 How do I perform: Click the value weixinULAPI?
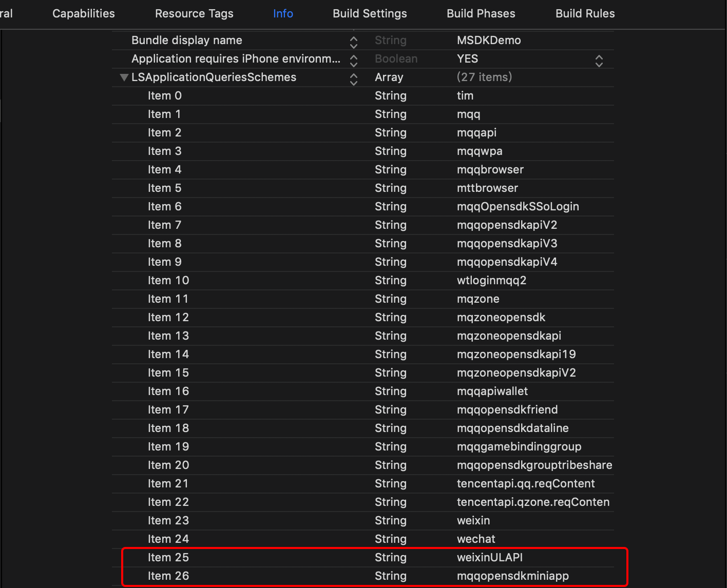tap(490, 558)
